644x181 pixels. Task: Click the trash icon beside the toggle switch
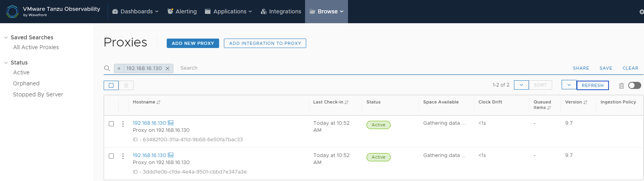click(x=621, y=85)
